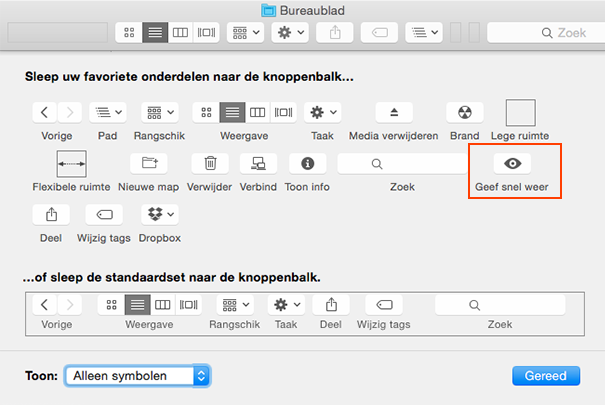Select the Deel share palette icon
Viewport: 605px width, 405px height.
pyautogui.click(x=51, y=214)
